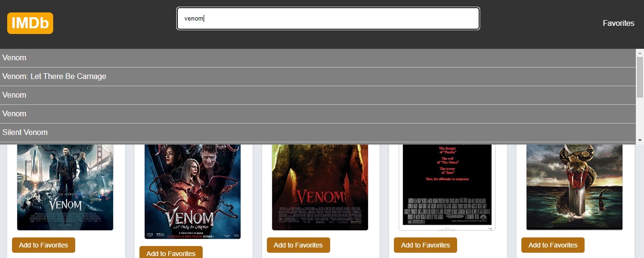644x258 pixels.
Task: Open the Tom Hardy Venom poster
Action: [x=65, y=187]
